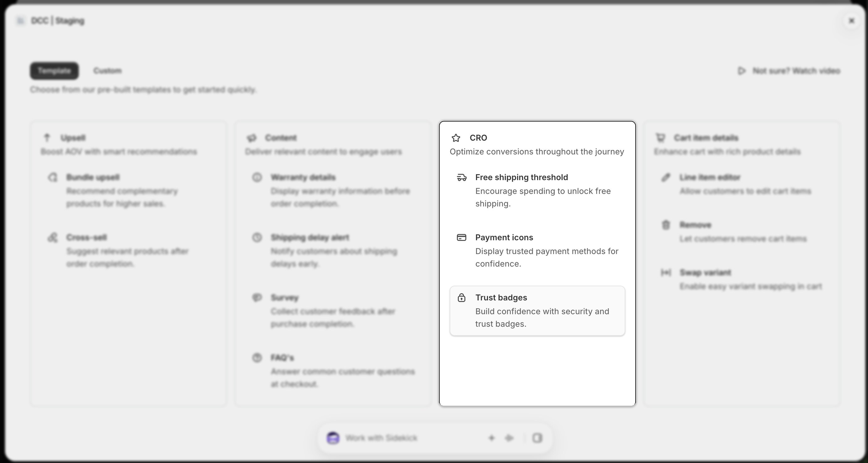Screen dimensions: 868x463
Task: Click the credit card icon beside Payment icons
Action: pos(461,237)
